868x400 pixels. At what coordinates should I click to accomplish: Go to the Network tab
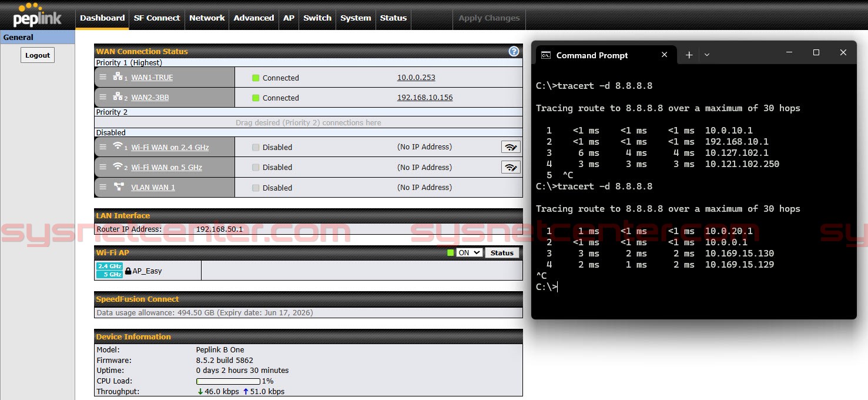[207, 18]
